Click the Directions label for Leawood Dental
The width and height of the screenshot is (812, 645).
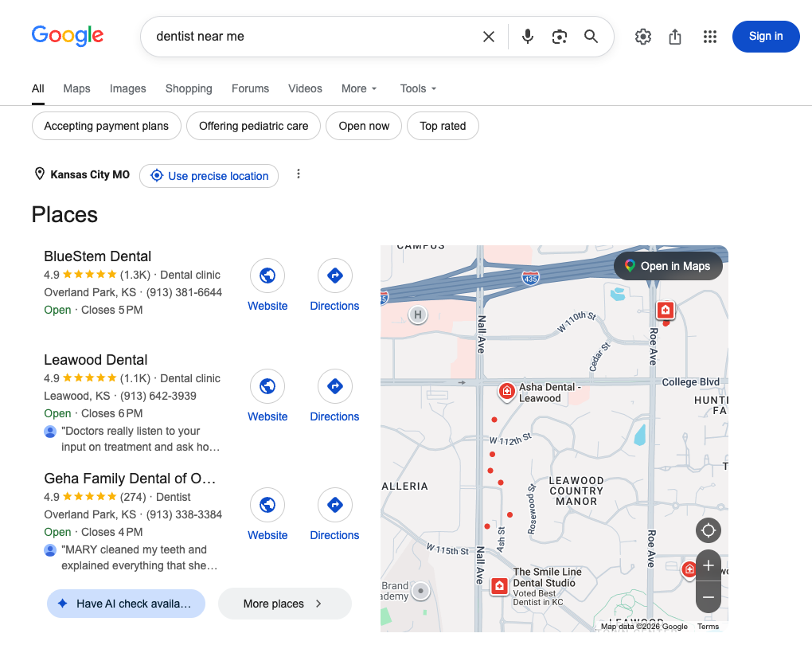[x=334, y=417]
